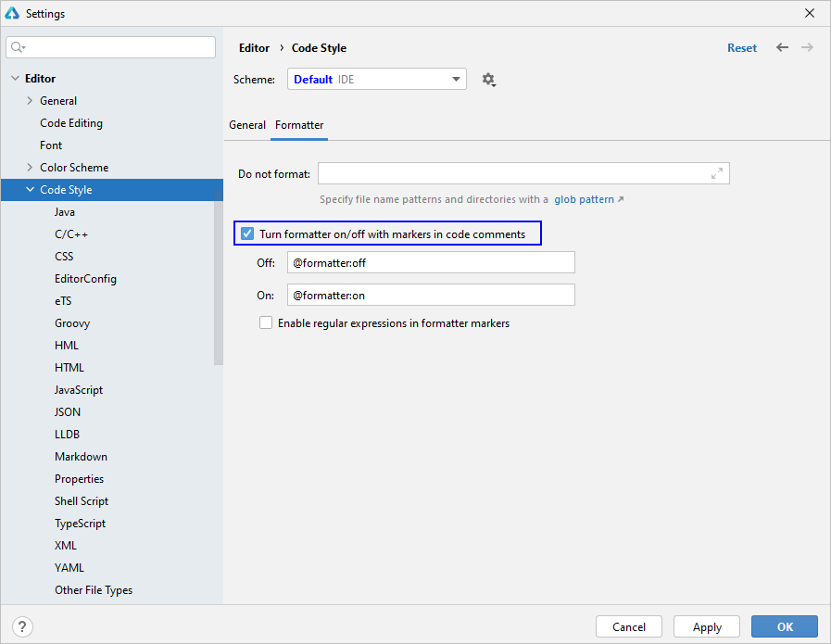Switch to the General tab
Image resolution: width=831 pixels, height=644 pixels.
point(247,125)
